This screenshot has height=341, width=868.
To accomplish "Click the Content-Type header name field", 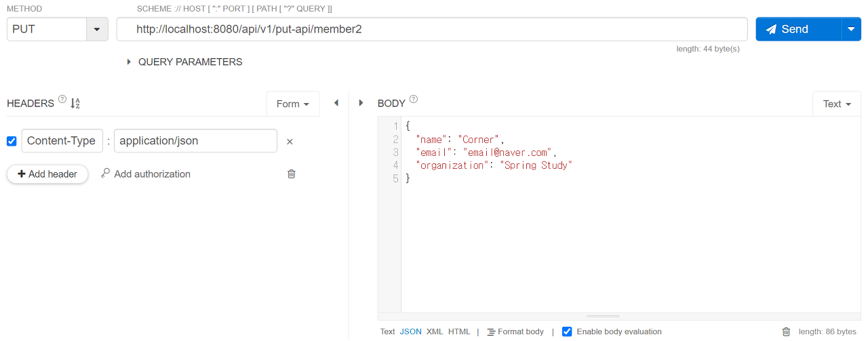I will 62,140.
